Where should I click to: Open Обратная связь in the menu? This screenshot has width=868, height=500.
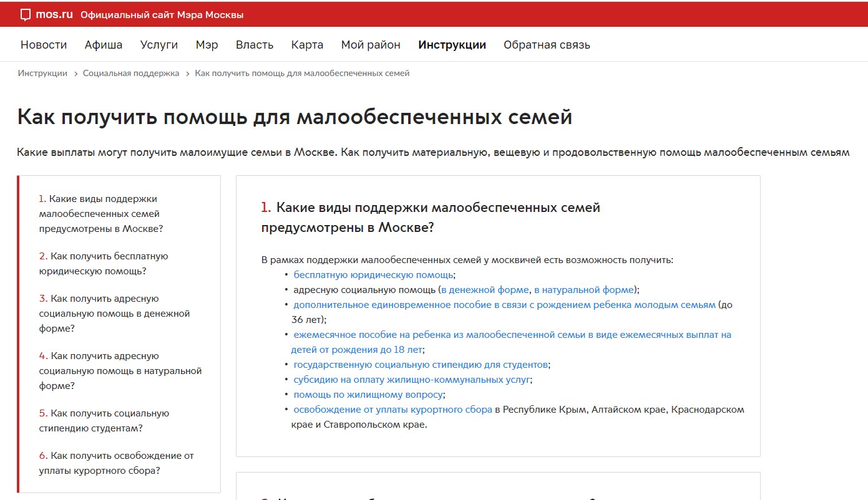(547, 45)
